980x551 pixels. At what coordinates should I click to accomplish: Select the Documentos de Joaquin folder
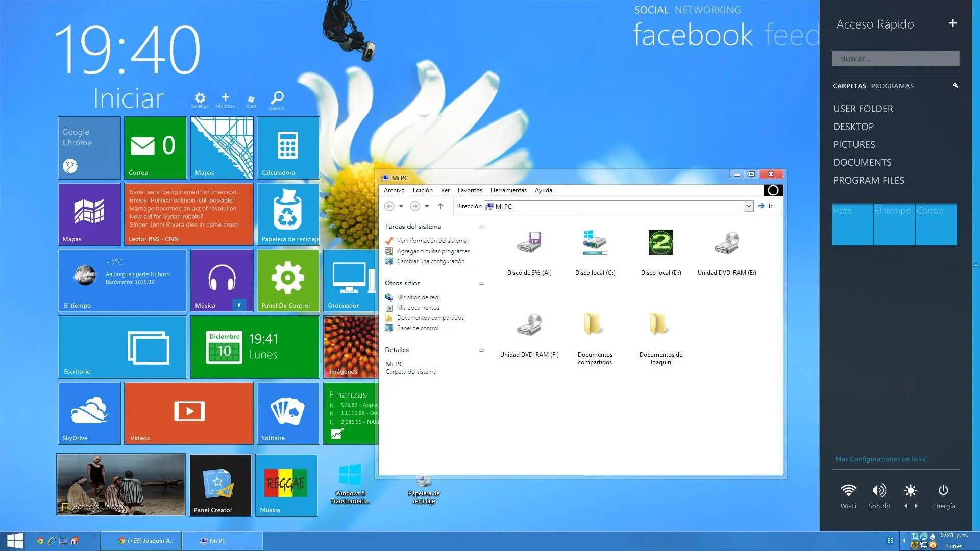[661, 339]
